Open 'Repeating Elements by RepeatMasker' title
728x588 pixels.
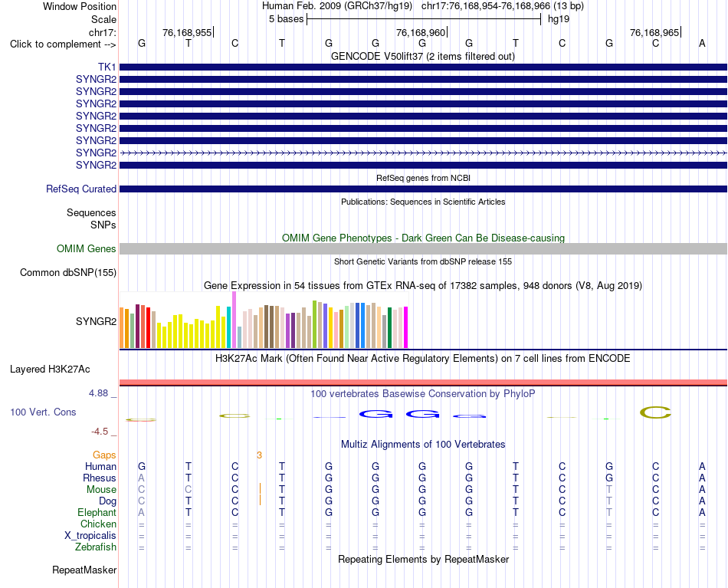coord(424,559)
